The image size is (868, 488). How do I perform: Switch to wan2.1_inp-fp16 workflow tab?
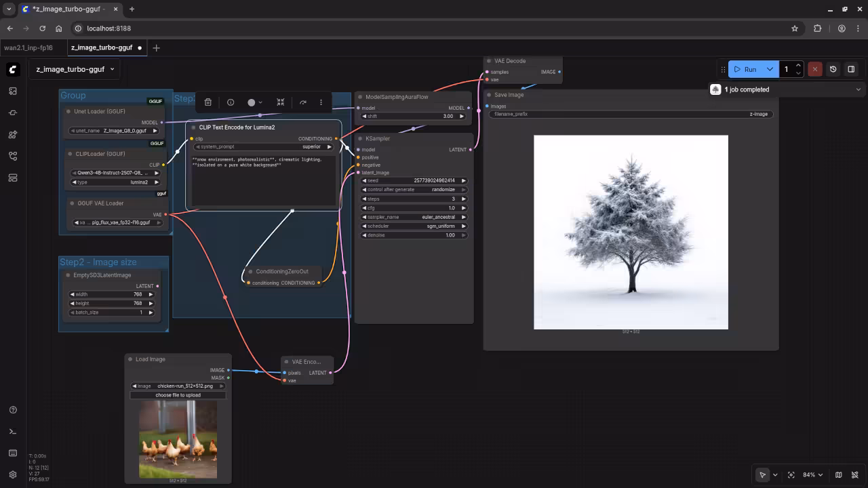coord(28,48)
